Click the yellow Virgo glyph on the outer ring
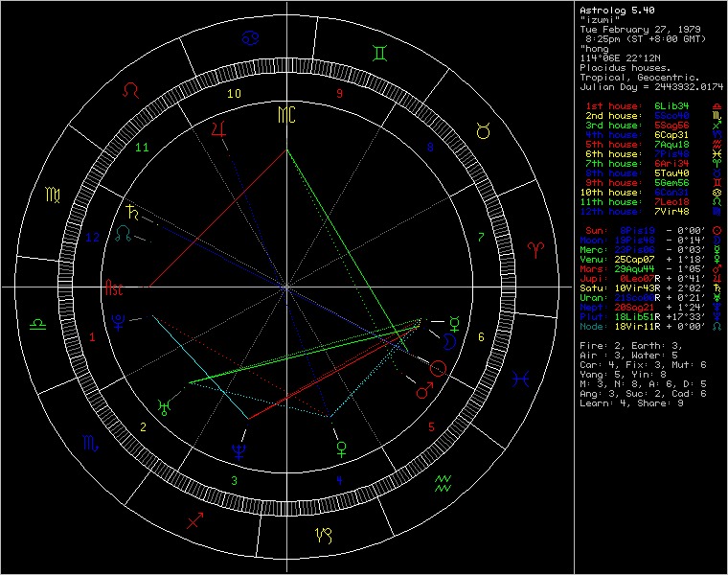The height and width of the screenshot is (575, 728). click(53, 195)
